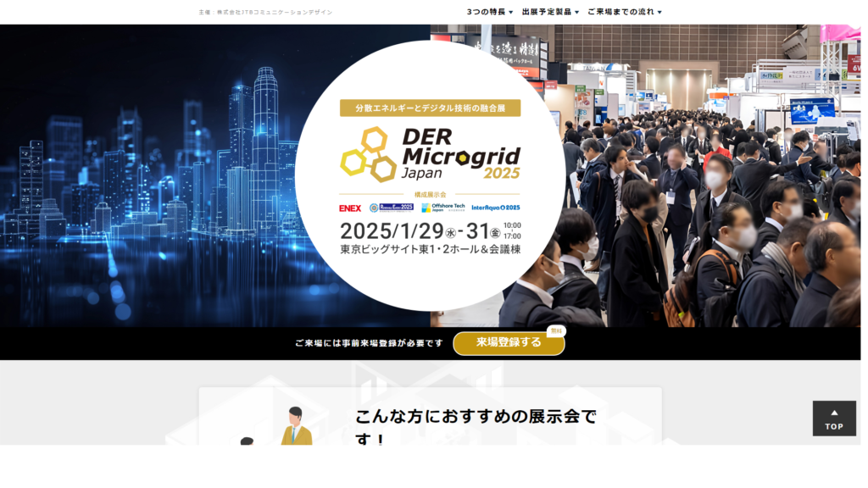Open the Renewable Energy 2025 logo
The width and height of the screenshot is (868, 488).
tap(392, 208)
